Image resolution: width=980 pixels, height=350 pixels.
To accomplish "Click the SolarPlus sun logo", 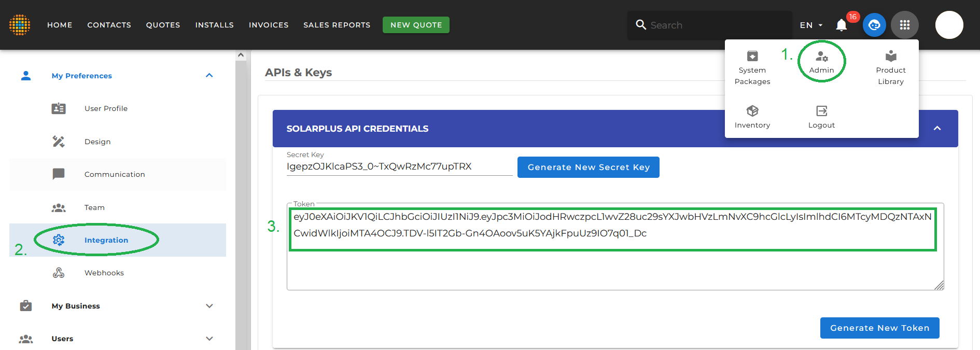I will (20, 25).
